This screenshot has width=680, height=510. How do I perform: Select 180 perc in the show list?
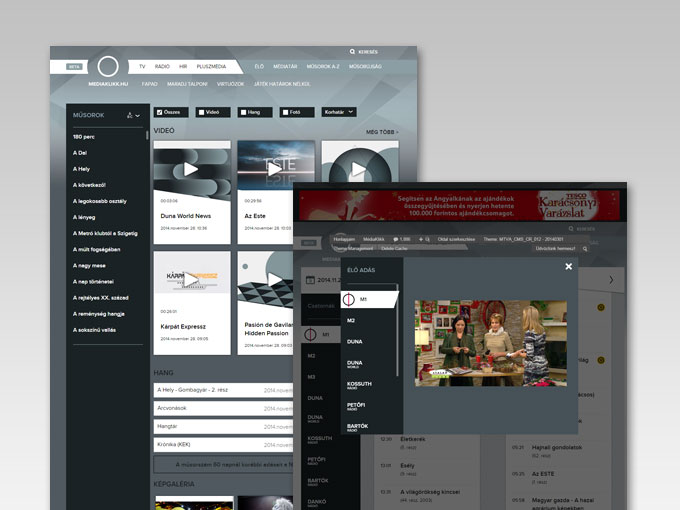click(x=84, y=137)
